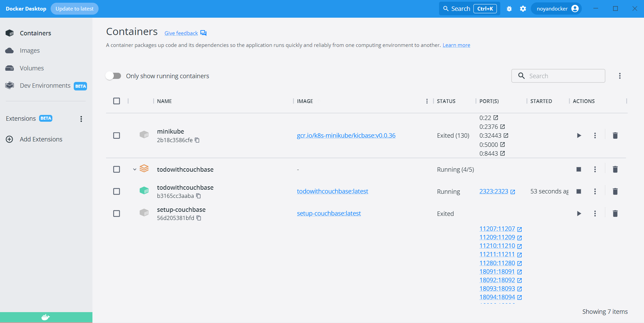Screen dimensions: 644x323
Task: Open port 0:2376 external link icon
Action: pos(503,126)
